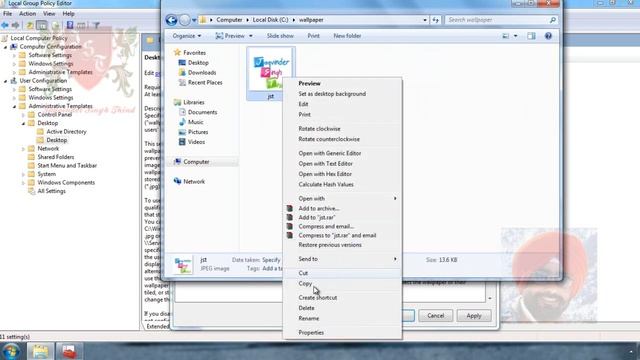Choose Add to archive...

click(319, 209)
